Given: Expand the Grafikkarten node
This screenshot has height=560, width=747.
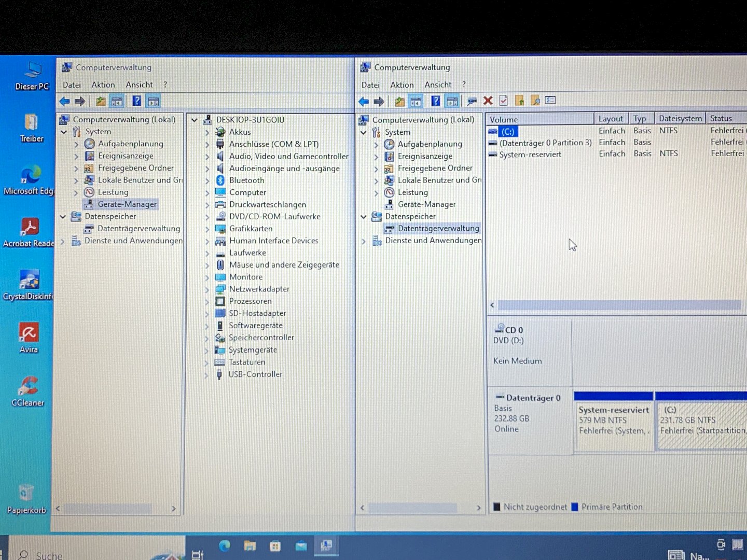Looking at the screenshot, I should click(207, 229).
